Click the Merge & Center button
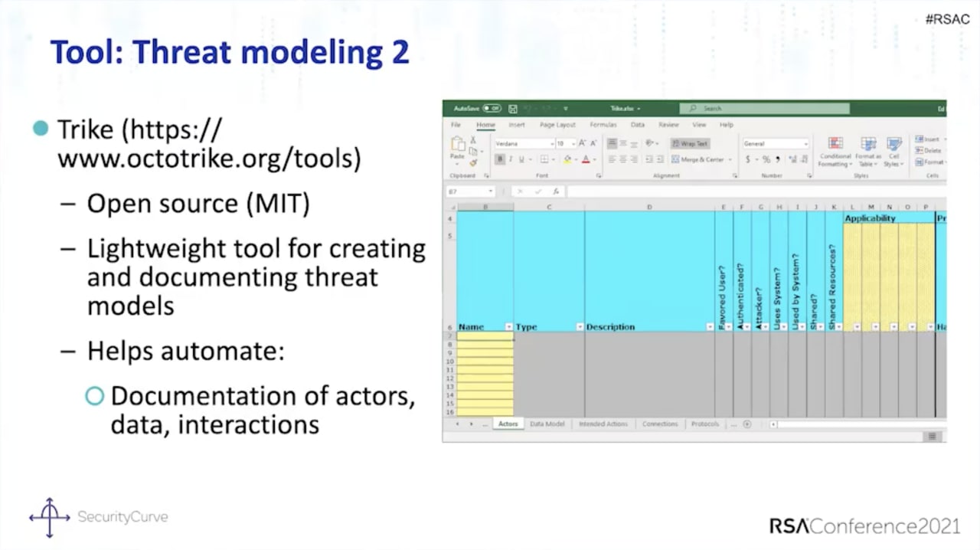Image resolution: width=980 pixels, height=550 pixels. (697, 159)
